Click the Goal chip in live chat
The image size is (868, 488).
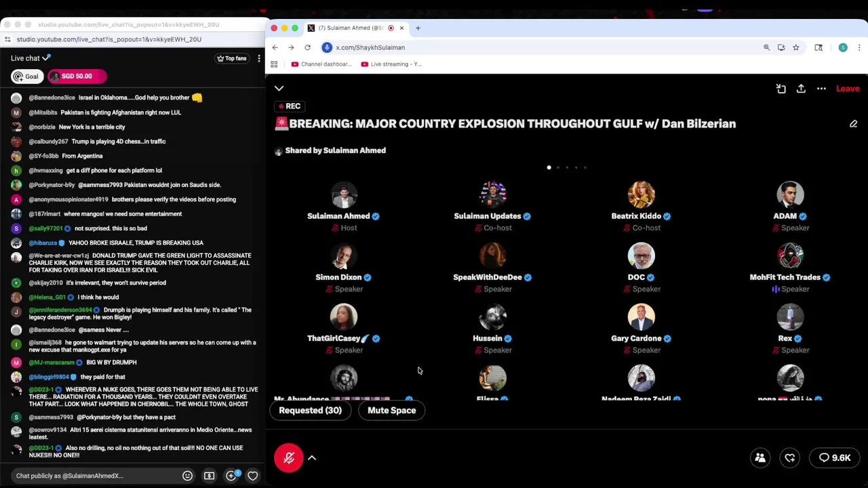[26, 77]
